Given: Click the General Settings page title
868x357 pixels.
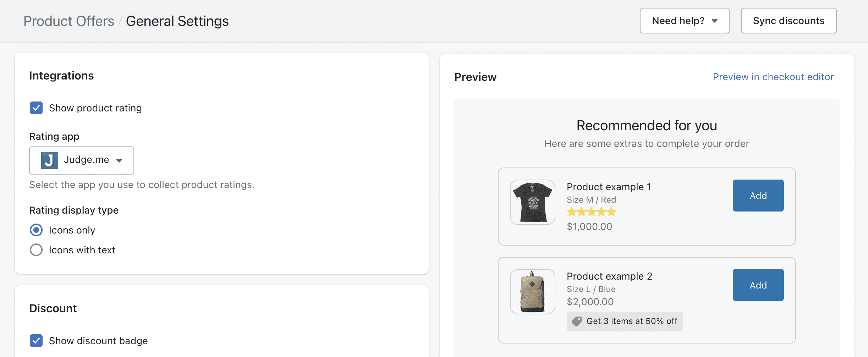Looking at the screenshot, I should click(x=177, y=21).
